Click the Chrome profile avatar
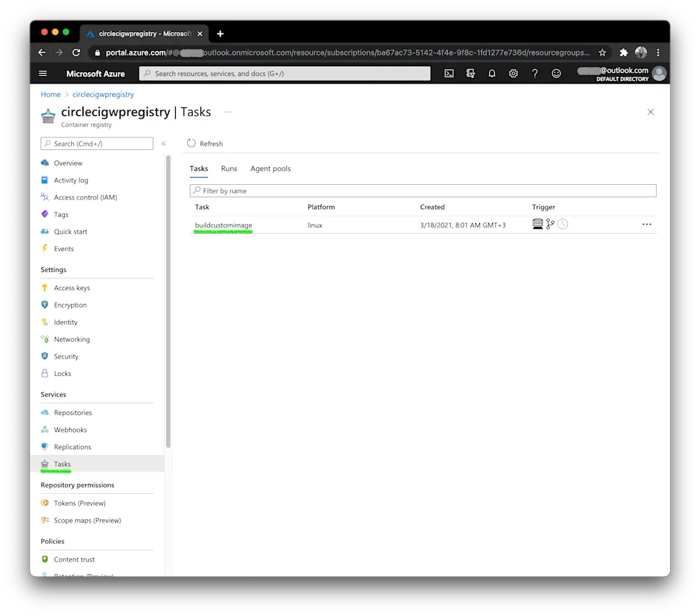Screen dimensions: 700x616 pyautogui.click(x=641, y=53)
